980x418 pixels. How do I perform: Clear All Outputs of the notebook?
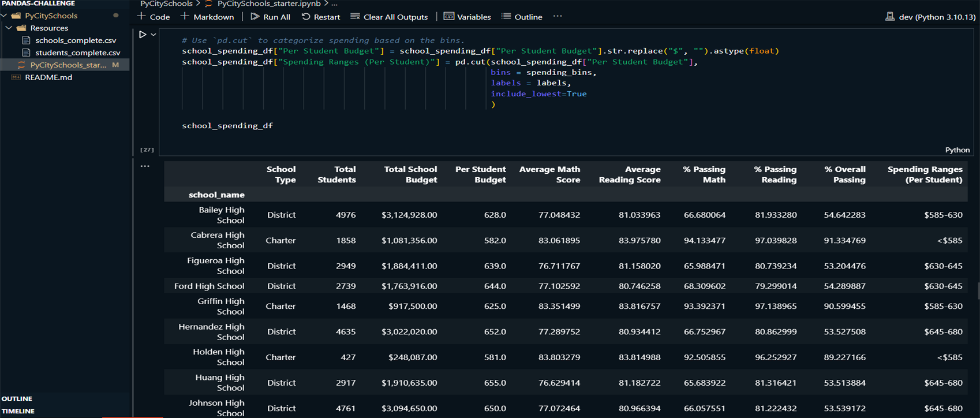(389, 17)
